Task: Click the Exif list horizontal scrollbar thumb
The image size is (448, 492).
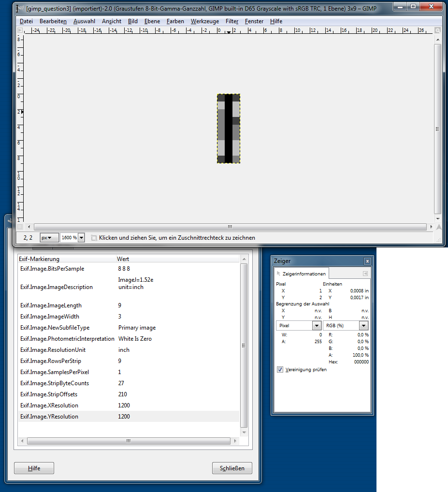Action: (x=129, y=441)
